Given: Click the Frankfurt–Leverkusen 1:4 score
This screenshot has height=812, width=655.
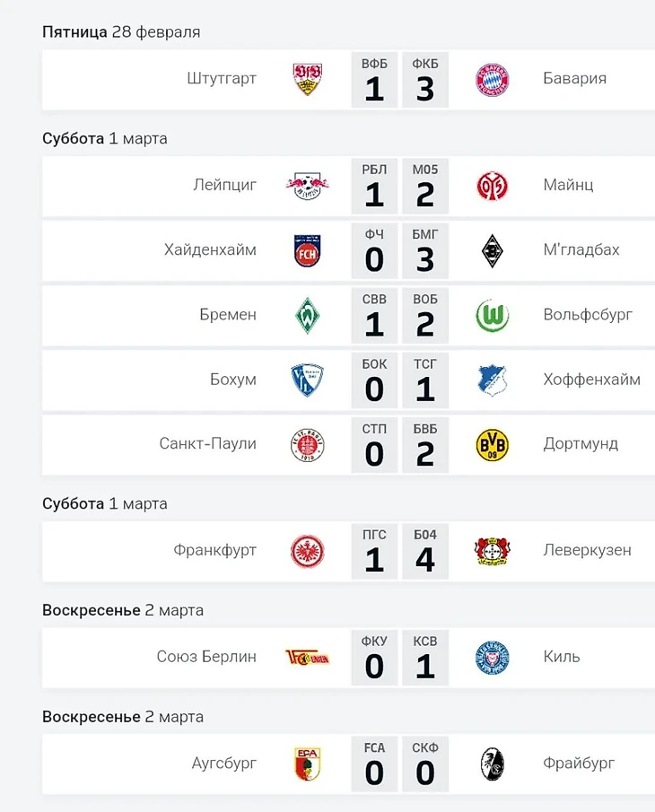Looking at the screenshot, I should point(399,551).
